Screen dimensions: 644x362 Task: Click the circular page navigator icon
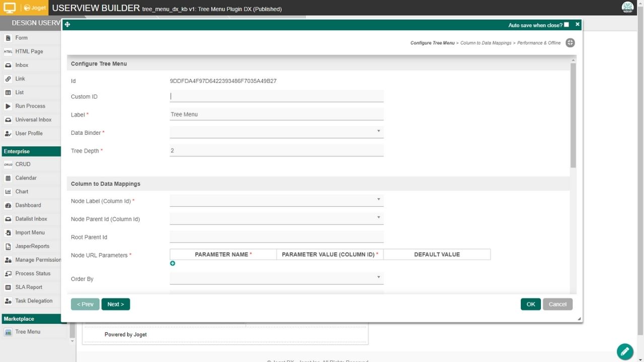pyautogui.click(x=570, y=43)
